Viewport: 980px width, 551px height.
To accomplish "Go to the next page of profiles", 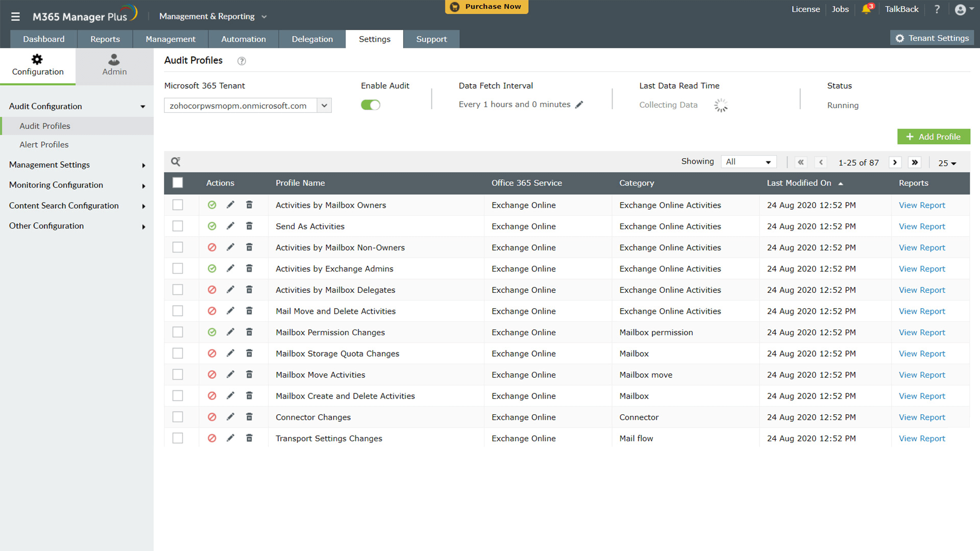I will pos(894,162).
